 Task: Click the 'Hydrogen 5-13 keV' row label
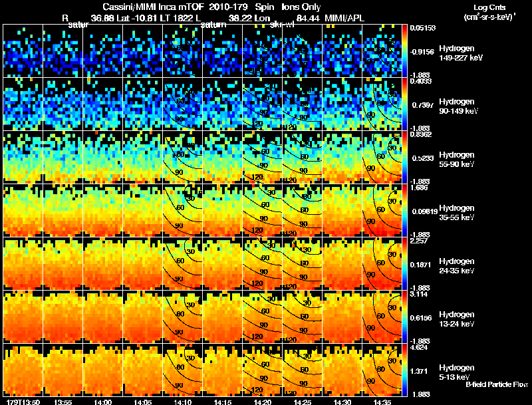457,372
